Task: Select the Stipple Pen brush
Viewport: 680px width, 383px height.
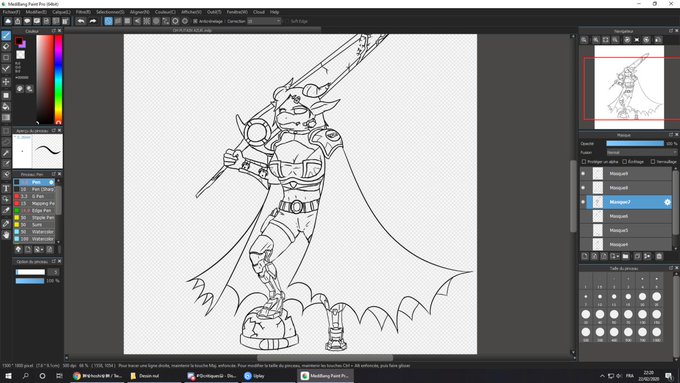Action: pyautogui.click(x=34, y=217)
